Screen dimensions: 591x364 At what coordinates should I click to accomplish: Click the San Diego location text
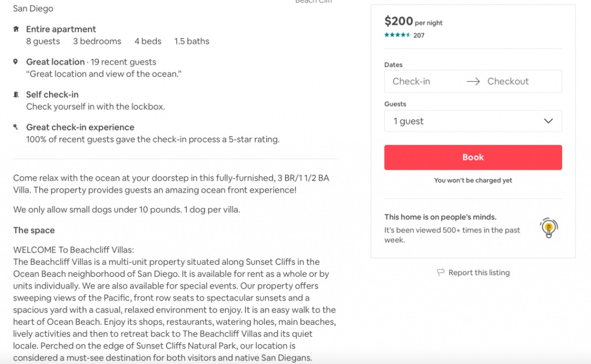pos(33,8)
